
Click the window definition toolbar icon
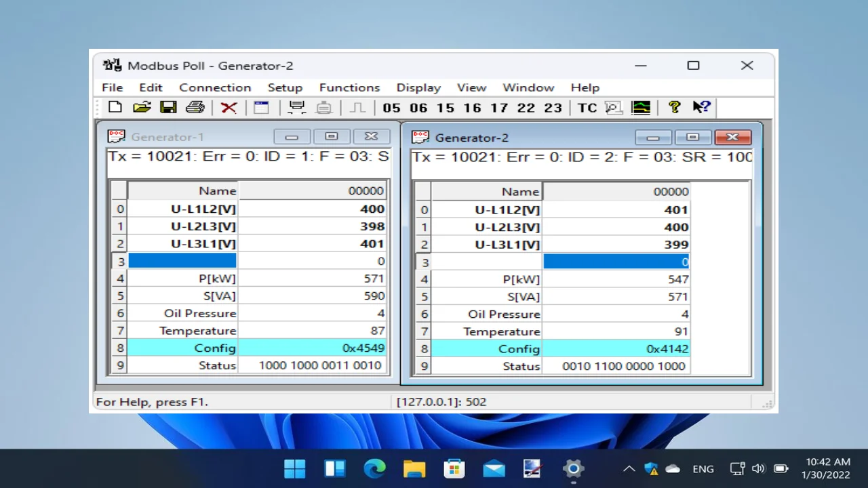(x=262, y=107)
